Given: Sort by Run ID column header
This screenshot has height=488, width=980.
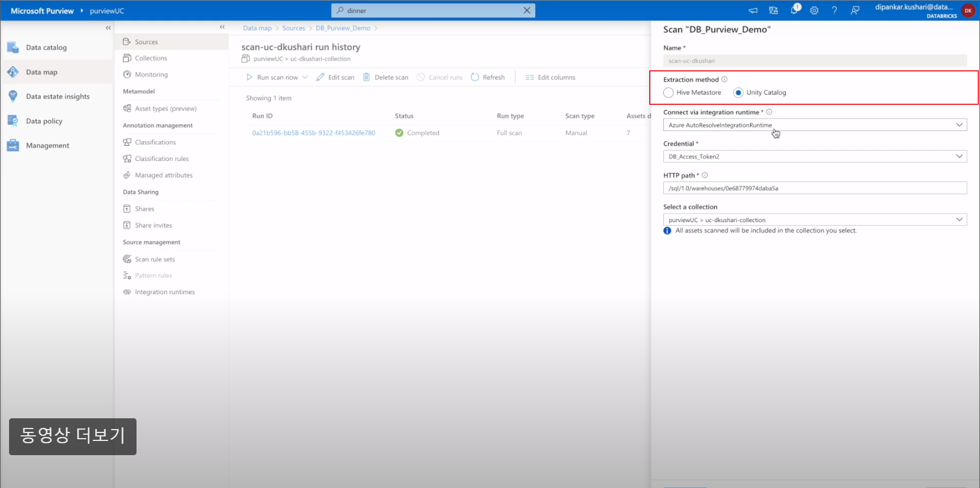Looking at the screenshot, I should (262, 116).
